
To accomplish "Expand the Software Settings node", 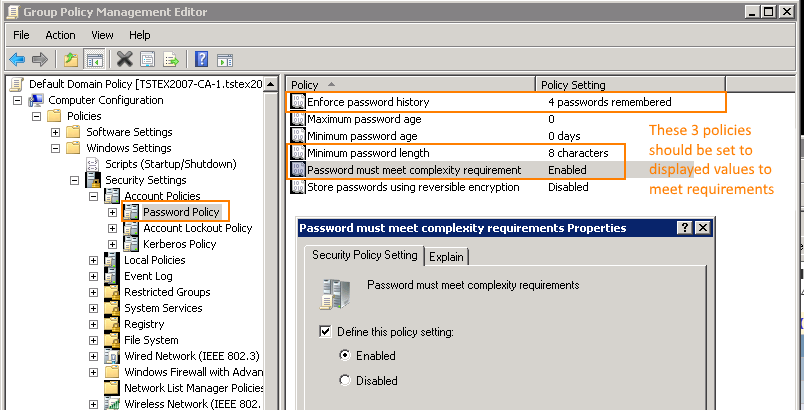I will point(55,132).
